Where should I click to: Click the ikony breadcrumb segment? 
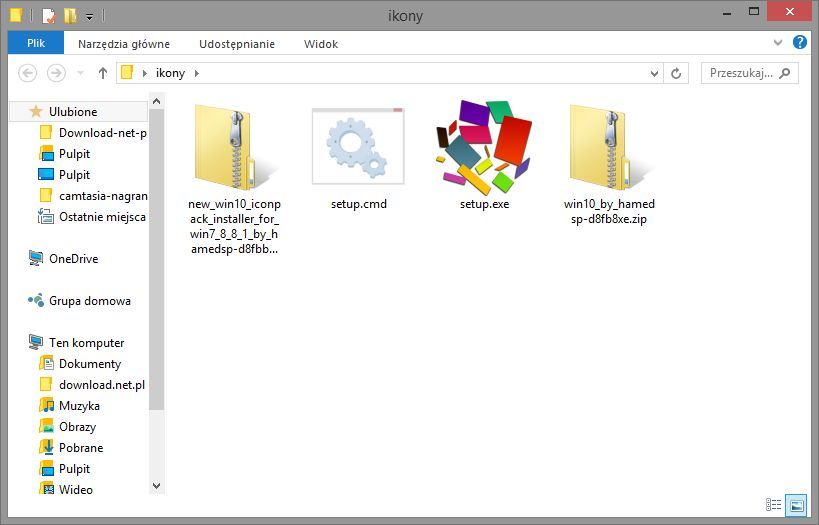[x=170, y=73]
